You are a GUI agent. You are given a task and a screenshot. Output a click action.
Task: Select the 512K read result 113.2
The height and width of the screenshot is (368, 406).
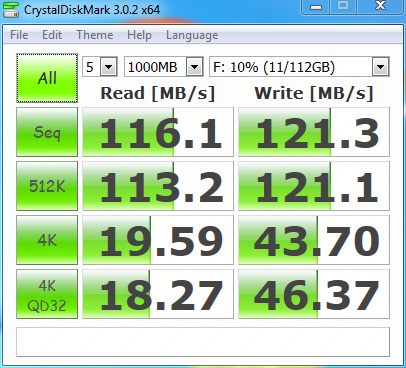click(x=158, y=186)
